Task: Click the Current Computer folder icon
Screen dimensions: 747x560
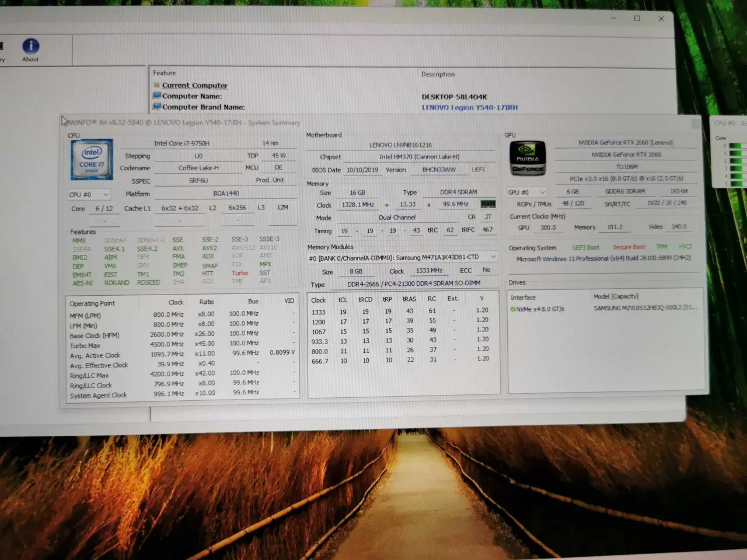Action: (156, 85)
